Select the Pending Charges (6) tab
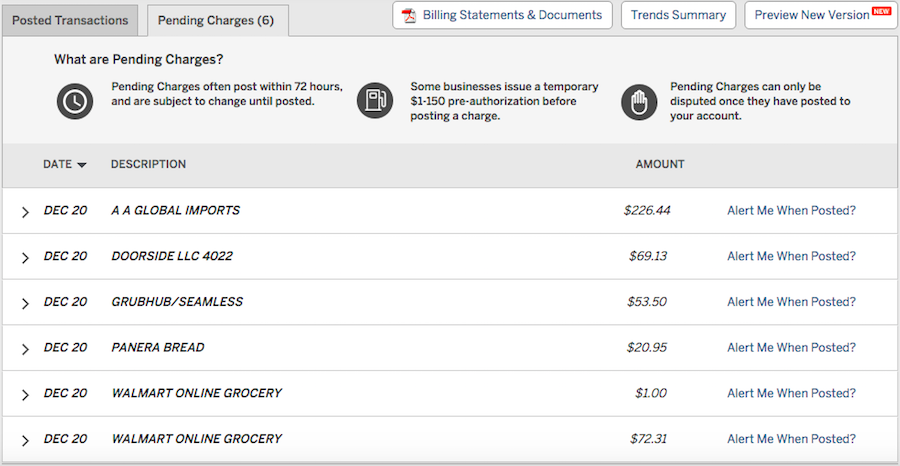 216,21
